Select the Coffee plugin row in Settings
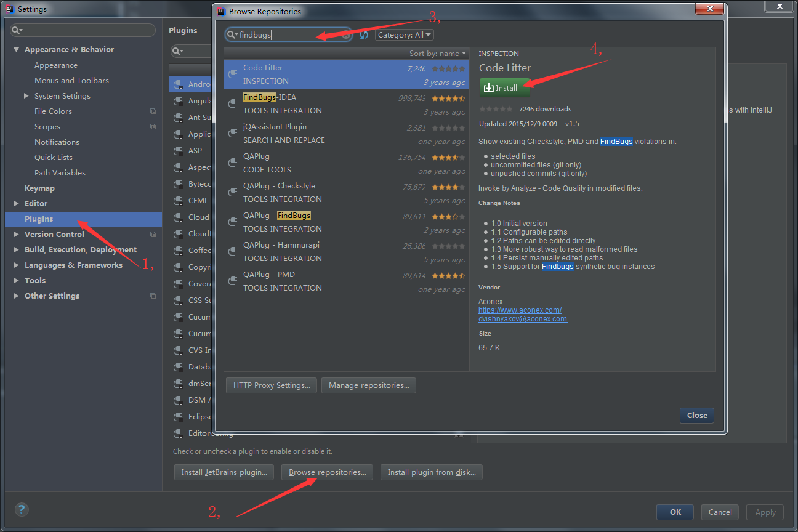798x532 pixels. 191,251
